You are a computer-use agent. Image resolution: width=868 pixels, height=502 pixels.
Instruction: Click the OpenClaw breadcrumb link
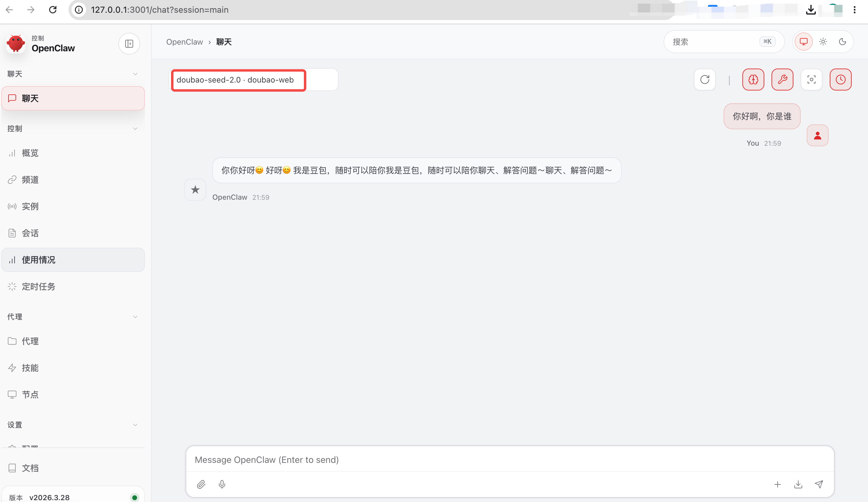point(185,42)
